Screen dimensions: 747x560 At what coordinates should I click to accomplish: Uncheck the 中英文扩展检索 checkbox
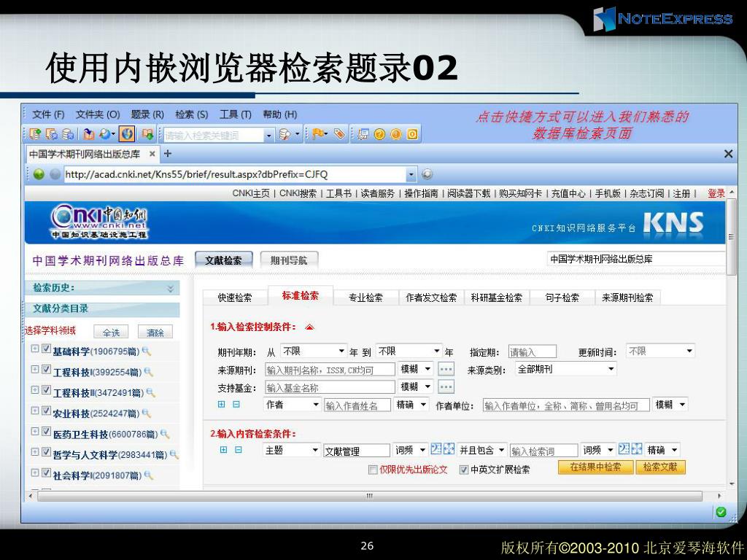[463, 470]
